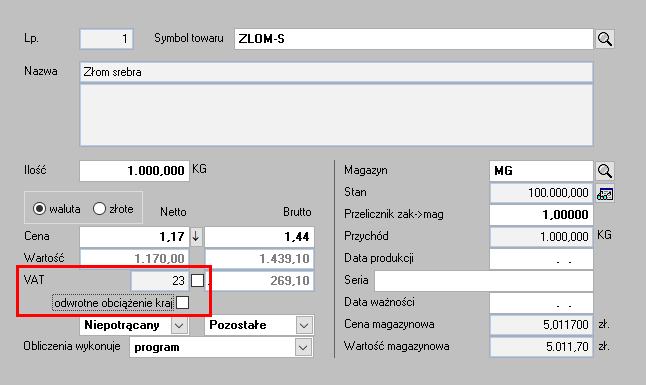Click the Symbol towaru field with ZLOM-S
Image resolution: width=646 pixels, height=385 pixels.
click(x=414, y=39)
